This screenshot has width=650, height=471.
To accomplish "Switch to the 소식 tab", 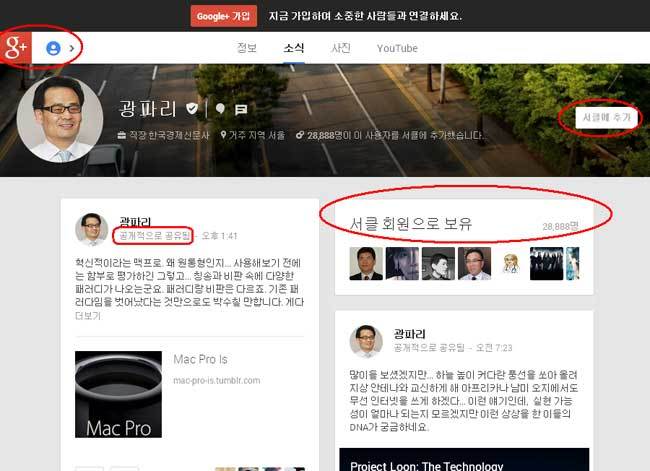I will pos(293,48).
